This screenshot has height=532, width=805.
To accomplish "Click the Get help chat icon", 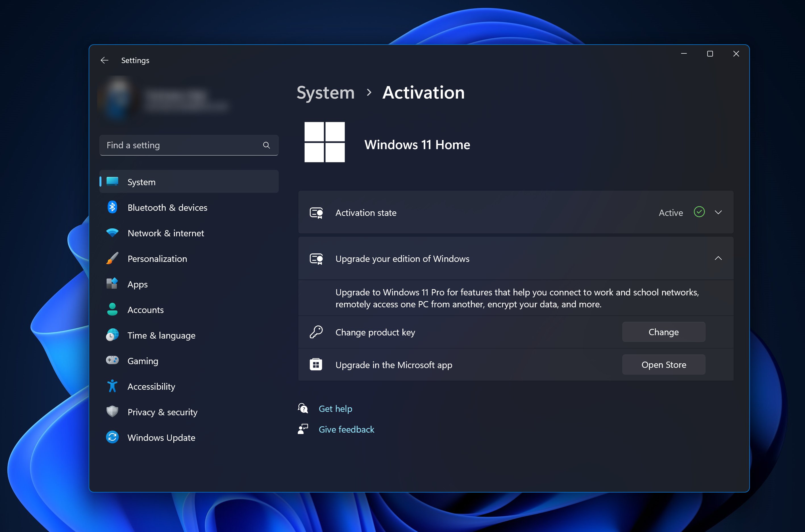I will point(303,408).
